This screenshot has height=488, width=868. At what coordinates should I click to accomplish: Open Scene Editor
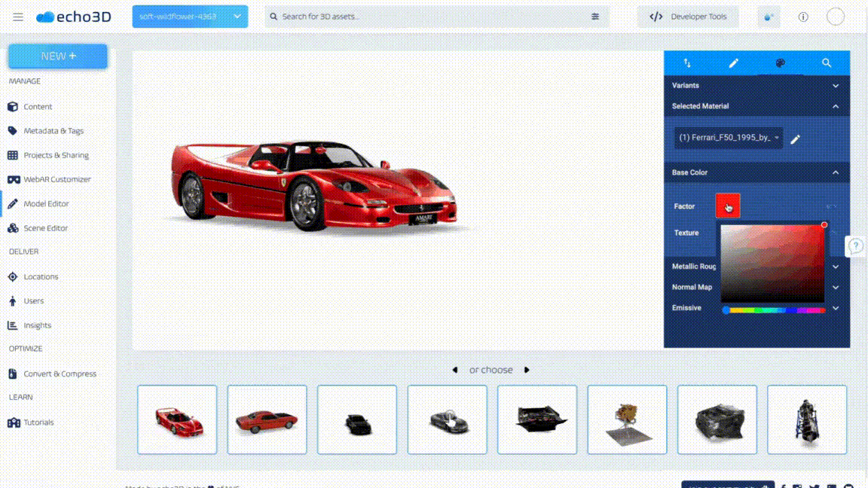click(x=45, y=228)
